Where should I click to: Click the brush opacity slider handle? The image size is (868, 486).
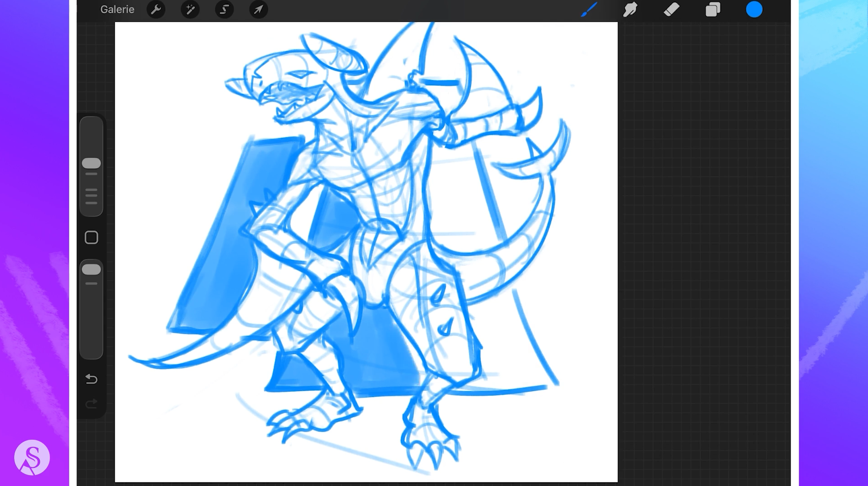91,270
